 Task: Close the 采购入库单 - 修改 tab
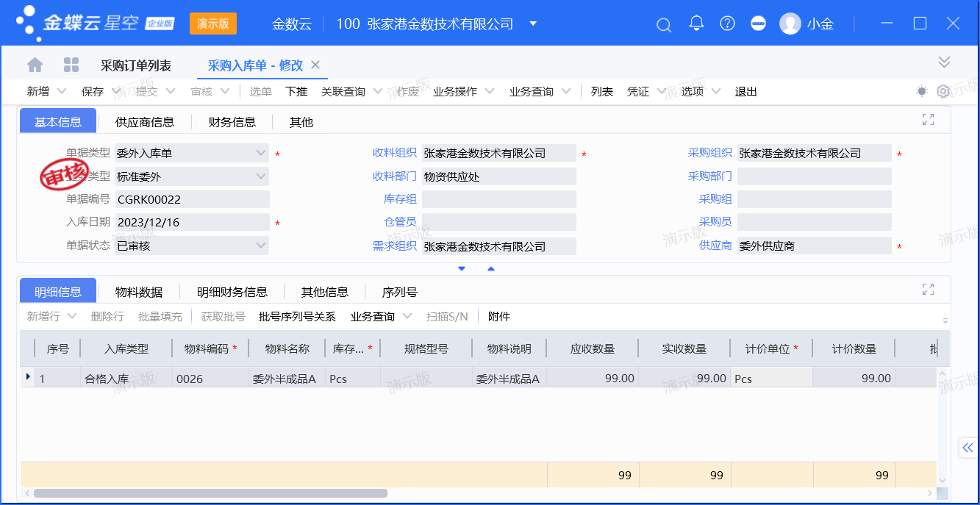coord(315,65)
